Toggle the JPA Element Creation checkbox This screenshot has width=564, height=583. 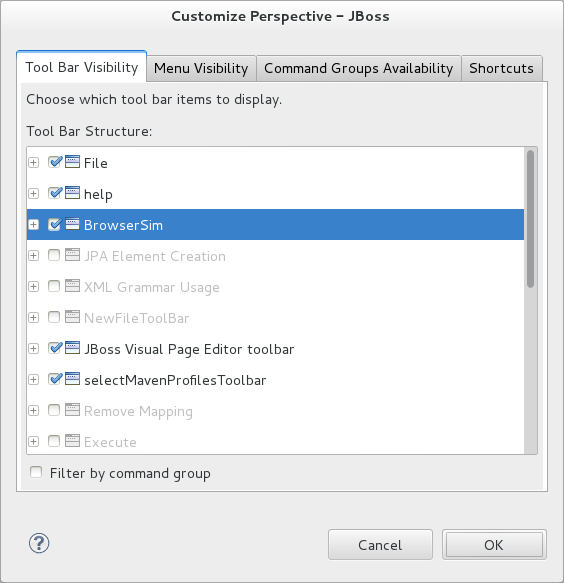(54, 255)
